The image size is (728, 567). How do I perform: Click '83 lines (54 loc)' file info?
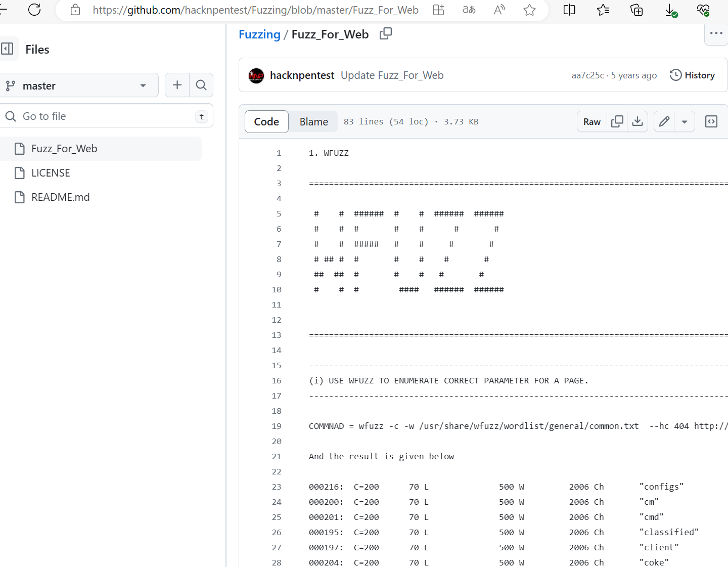386,121
